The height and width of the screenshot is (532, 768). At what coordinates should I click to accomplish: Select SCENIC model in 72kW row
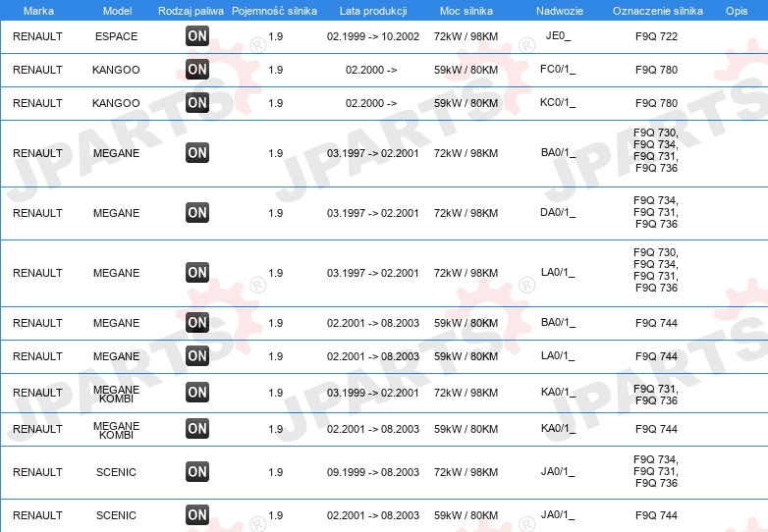tap(116, 472)
